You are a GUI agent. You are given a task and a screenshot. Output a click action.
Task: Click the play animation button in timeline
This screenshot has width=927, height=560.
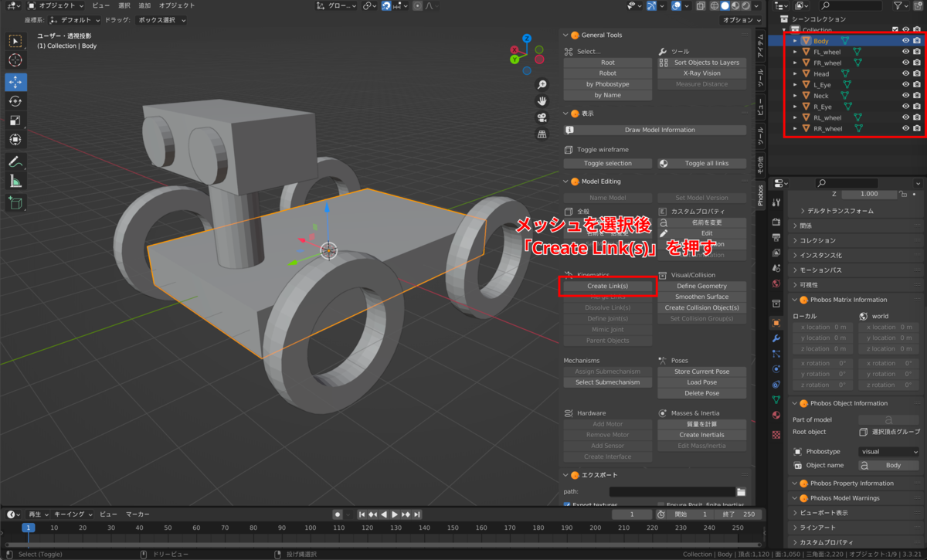coord(395,514)
